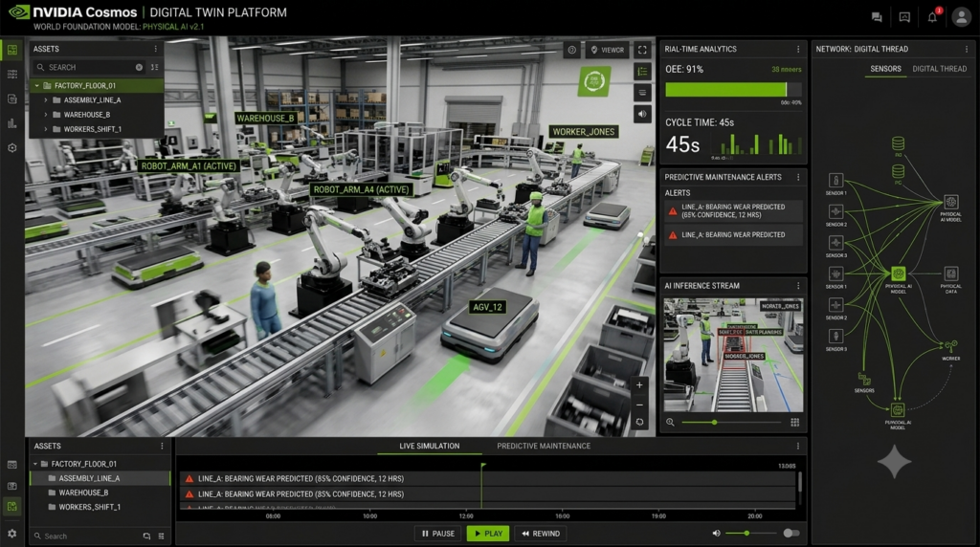This screenshot has width=980, height=547.
Task: Expand the WAREHOUSE_B folder chevron
Action: click(46, 115)
